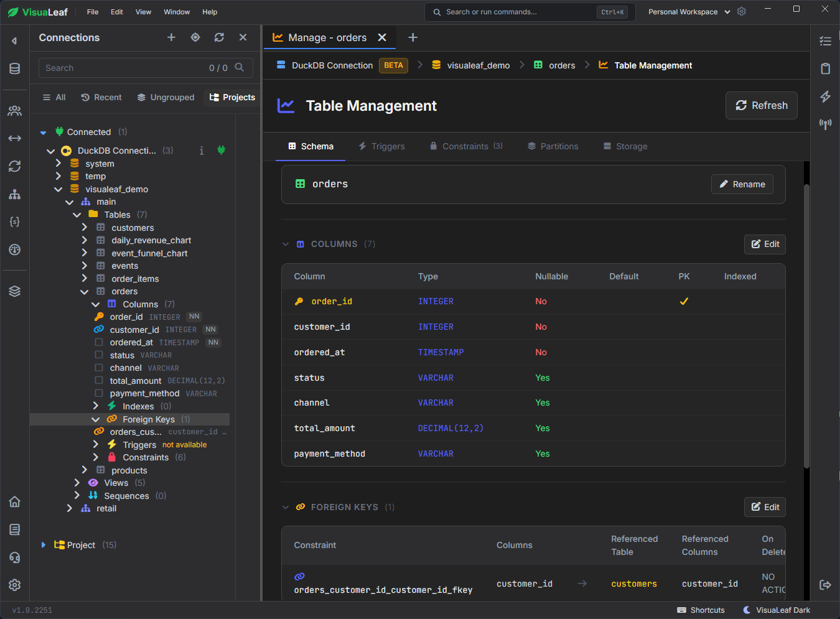This screenshot has height=619, width=840.
Task: Open clipboard icon in right panel
Action: pyautogui.click(x=826, y=68)
